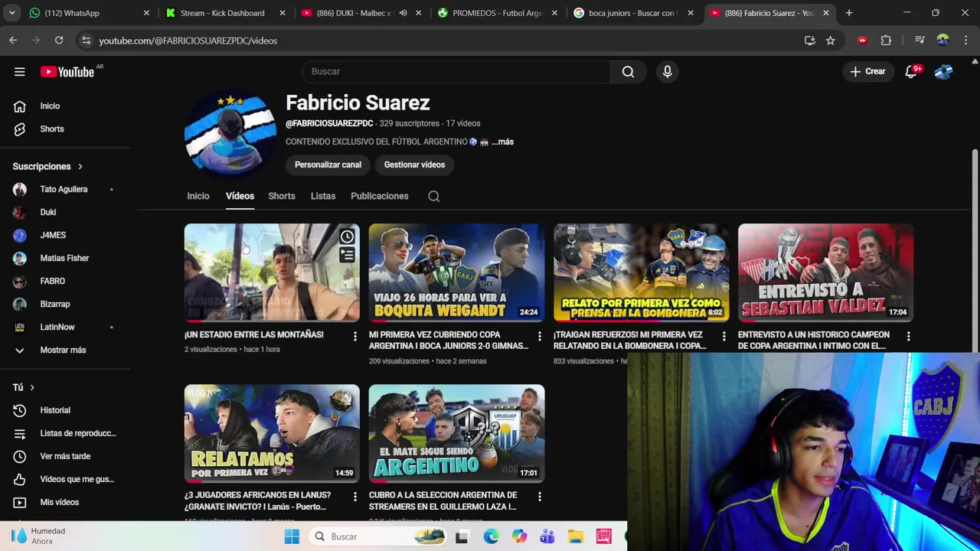Image resolution: width=980 pixels, height=551 pixels.
Task: Bookmark this page with the star icon
Action: [831, 41]
